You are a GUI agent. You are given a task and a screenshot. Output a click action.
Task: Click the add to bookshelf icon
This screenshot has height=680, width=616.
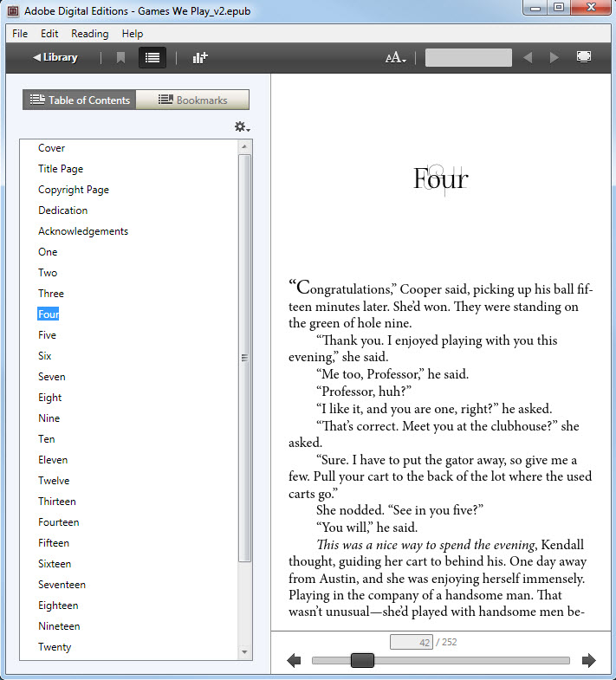coord(200,58)
